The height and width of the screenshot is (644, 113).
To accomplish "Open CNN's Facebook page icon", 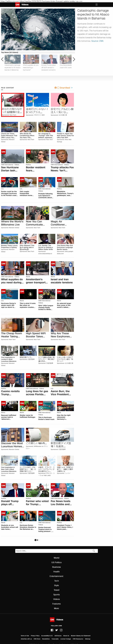I will pyautogui.click(x=52, y=630).
